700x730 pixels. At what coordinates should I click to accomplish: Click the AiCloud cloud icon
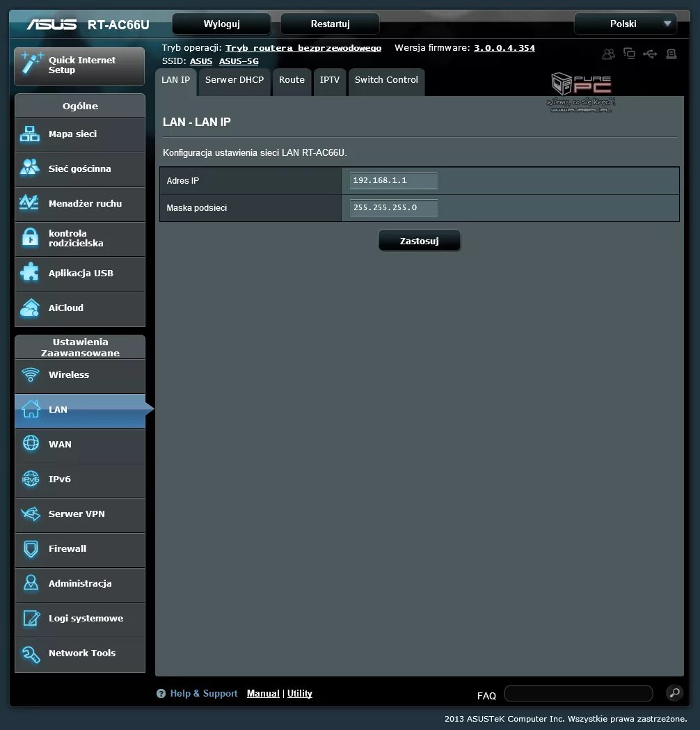click(30, 308)
